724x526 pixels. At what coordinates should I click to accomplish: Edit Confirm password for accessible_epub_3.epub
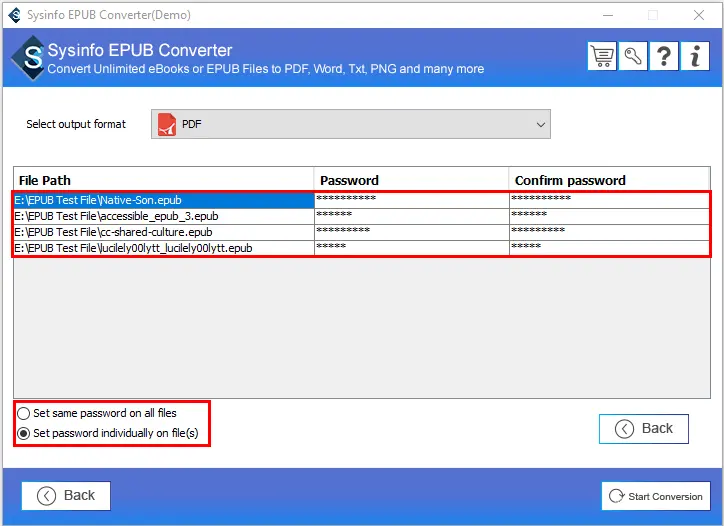(x=609, y=216)
